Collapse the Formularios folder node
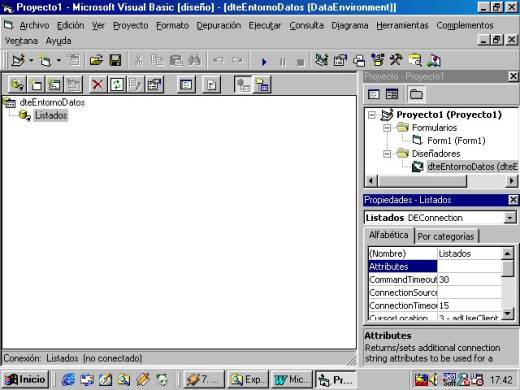 pyautogui.click(x=387, y=128)
